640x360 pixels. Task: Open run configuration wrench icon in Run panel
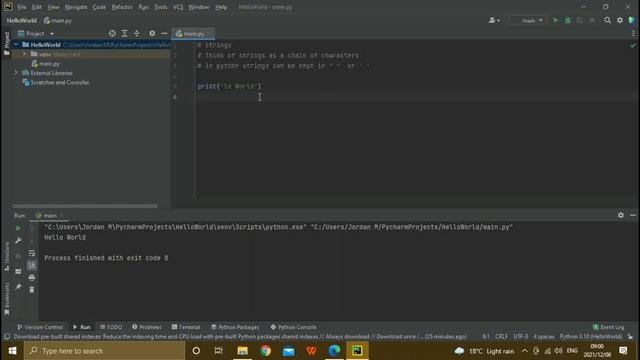tap(18, 241)
